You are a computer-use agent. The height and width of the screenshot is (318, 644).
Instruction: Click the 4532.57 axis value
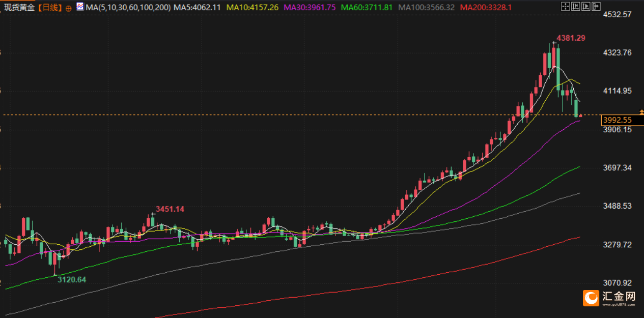(x=617, y=14)
